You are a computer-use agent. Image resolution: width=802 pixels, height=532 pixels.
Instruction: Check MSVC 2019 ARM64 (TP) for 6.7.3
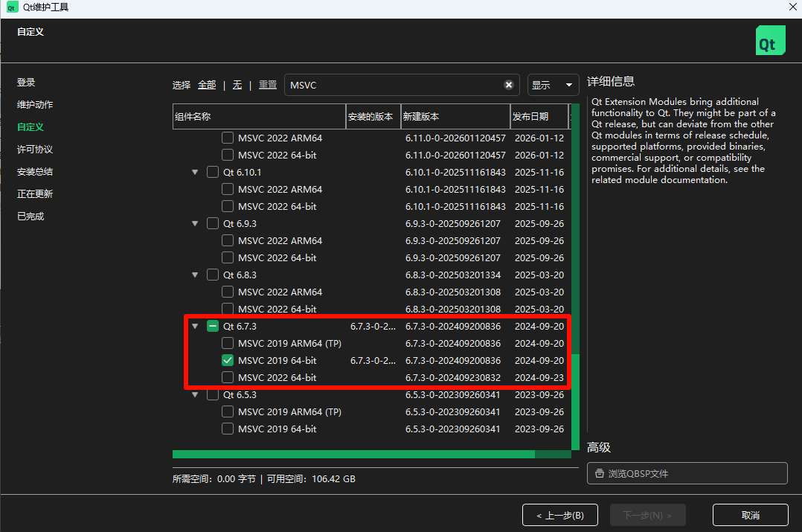(x=228, y=343)
